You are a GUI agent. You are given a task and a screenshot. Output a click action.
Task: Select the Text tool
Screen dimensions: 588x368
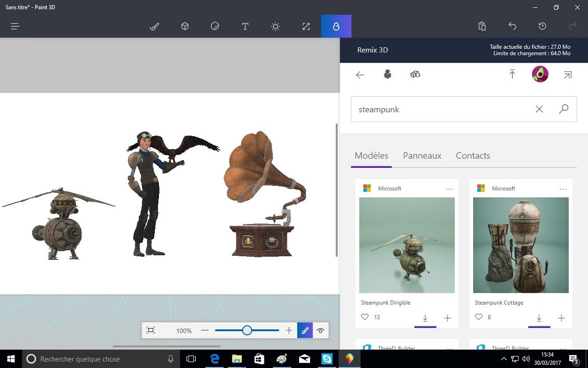click(x=245, y=27)
